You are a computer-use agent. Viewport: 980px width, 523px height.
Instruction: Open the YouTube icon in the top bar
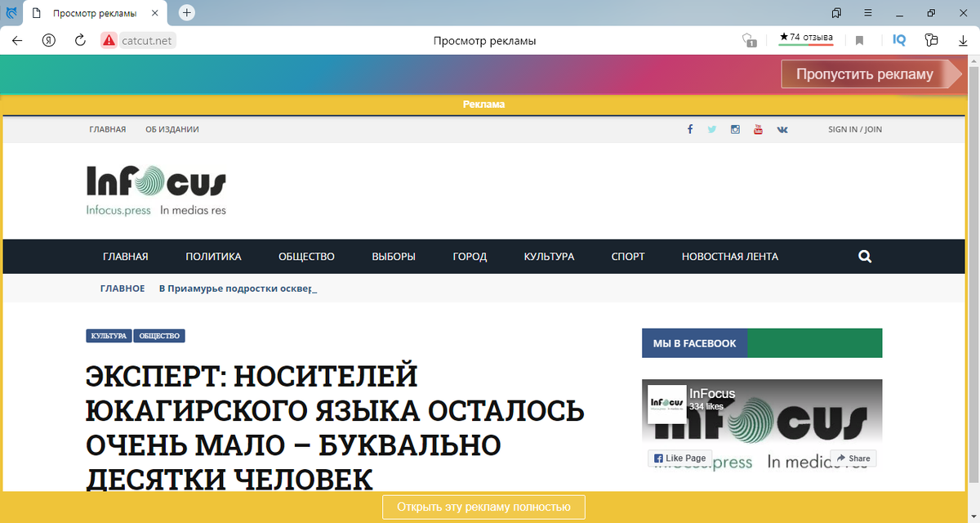(x=758, y=129)
